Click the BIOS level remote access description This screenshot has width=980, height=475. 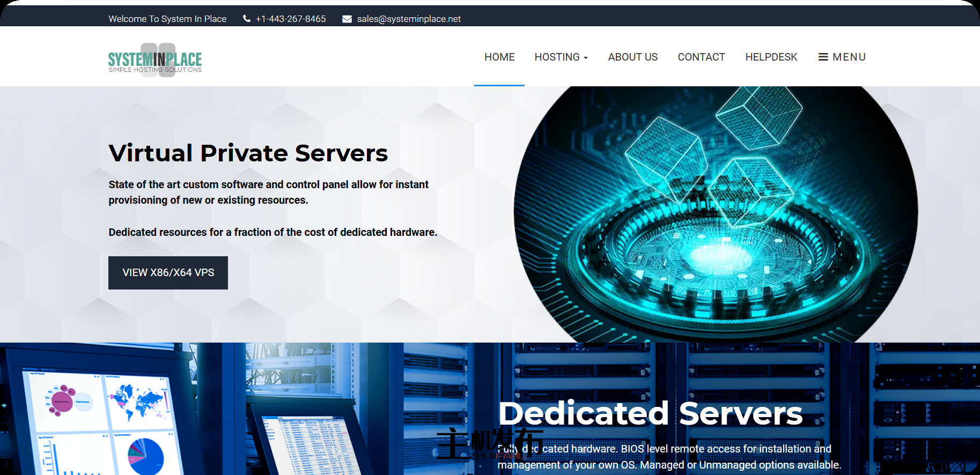(669, 457)
